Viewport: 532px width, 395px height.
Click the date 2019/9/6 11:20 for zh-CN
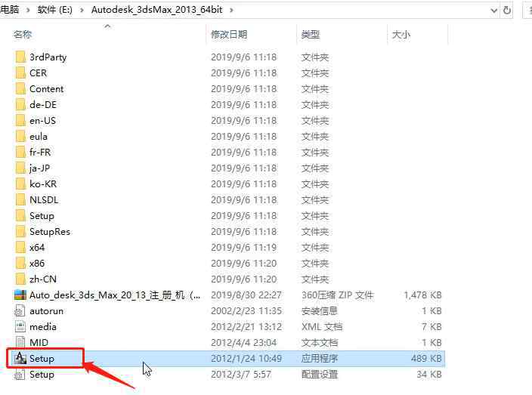pyautogui.click(x=244, y=279)
